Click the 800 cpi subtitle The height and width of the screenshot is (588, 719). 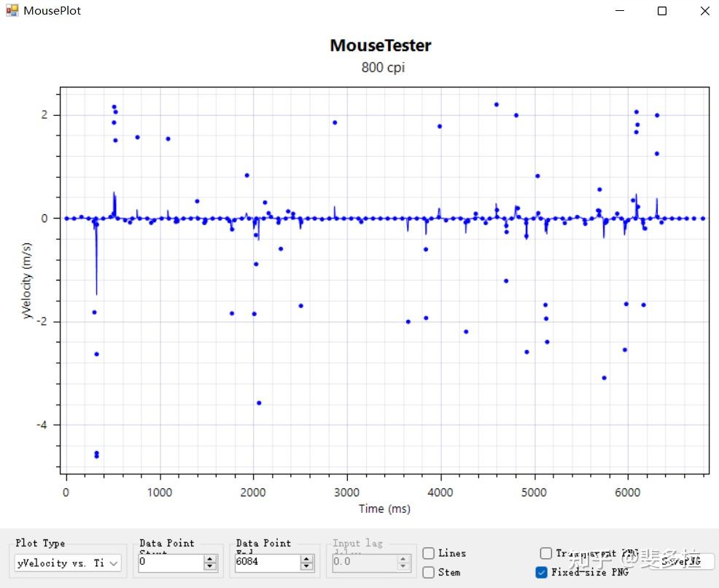point(383,67)
